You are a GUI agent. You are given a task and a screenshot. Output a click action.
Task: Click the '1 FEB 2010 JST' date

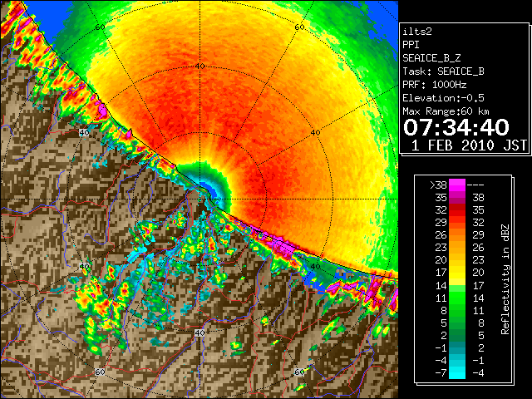coord(469,145)
